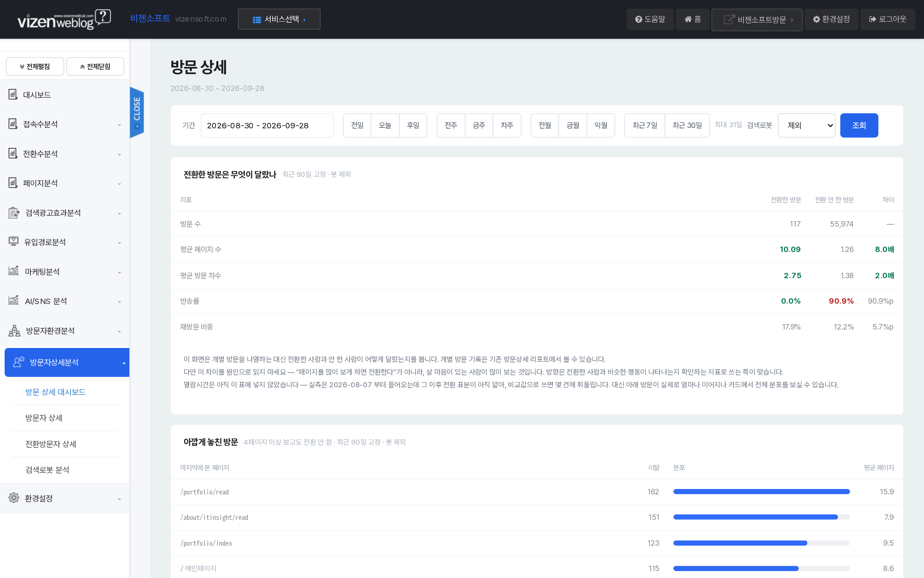
Task: Open the 검색로봇 제외 dropdown
Action: 807,125
